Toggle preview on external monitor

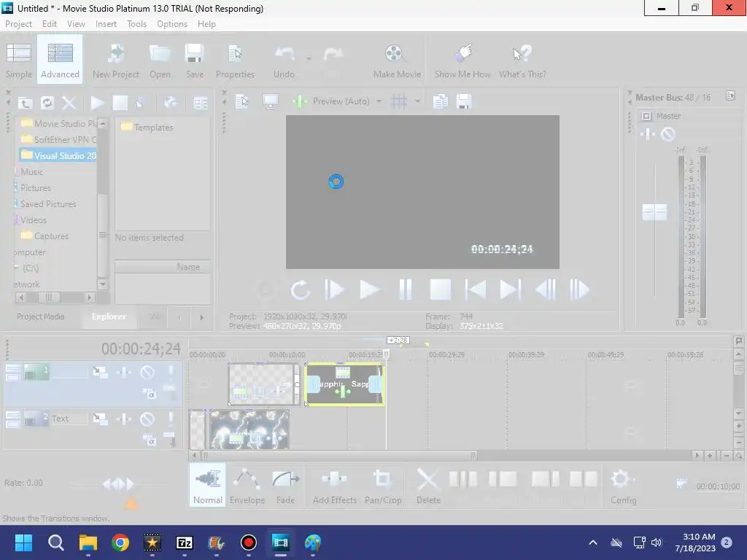tap(270, 101)
